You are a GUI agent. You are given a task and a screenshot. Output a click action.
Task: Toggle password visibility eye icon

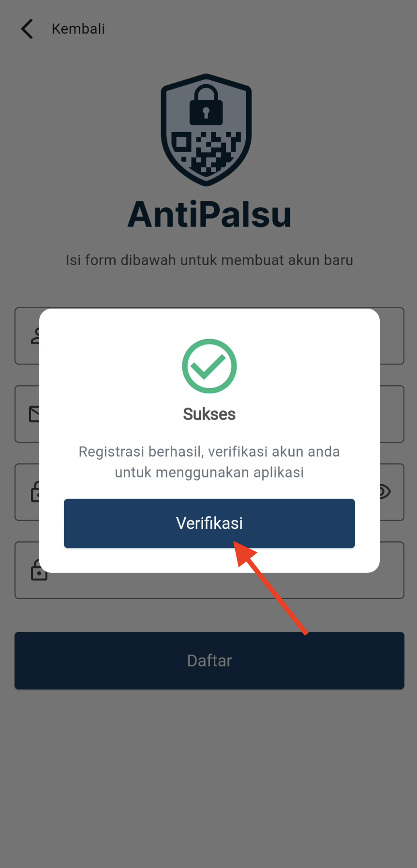385,492
